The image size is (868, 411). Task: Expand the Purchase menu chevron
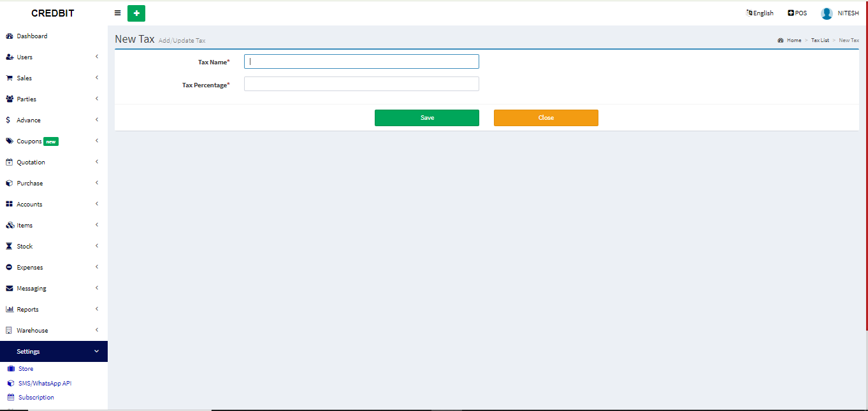(97, 183)
